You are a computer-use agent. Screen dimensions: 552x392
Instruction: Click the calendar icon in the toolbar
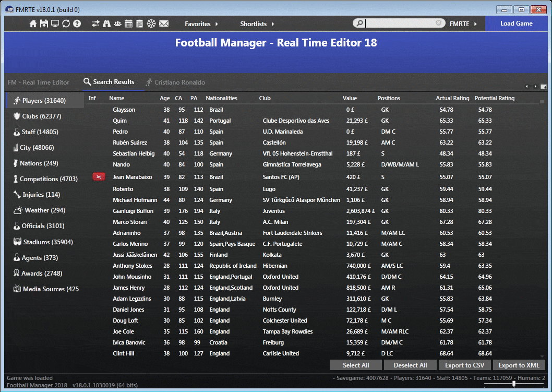[x=128, y=23]
